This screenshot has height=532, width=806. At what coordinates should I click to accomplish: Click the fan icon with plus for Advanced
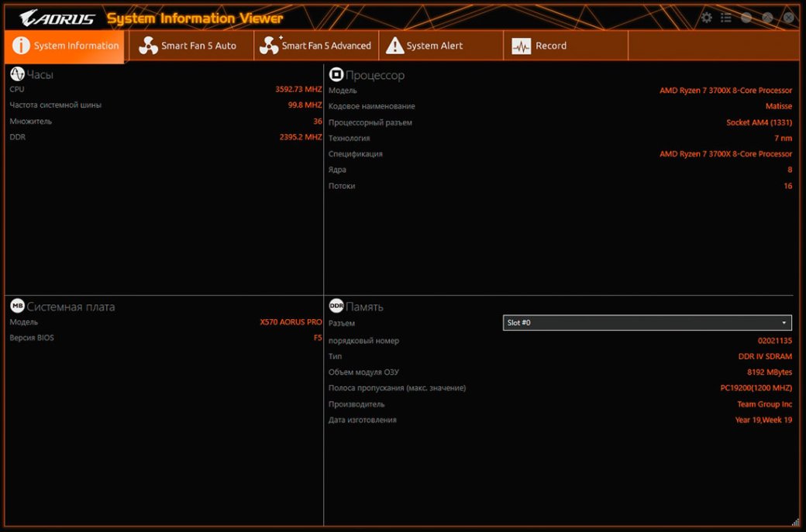click(x=269, y=46)
